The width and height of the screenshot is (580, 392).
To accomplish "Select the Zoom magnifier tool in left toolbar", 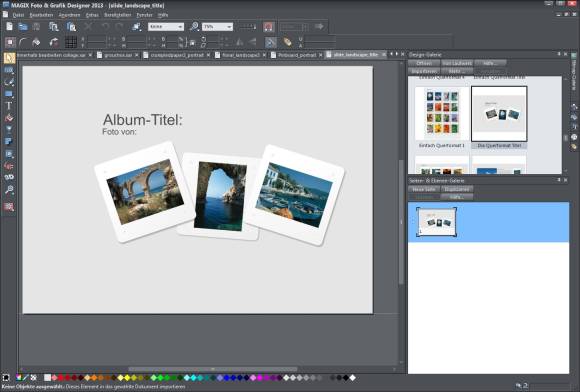I will (x=9, y=190).
